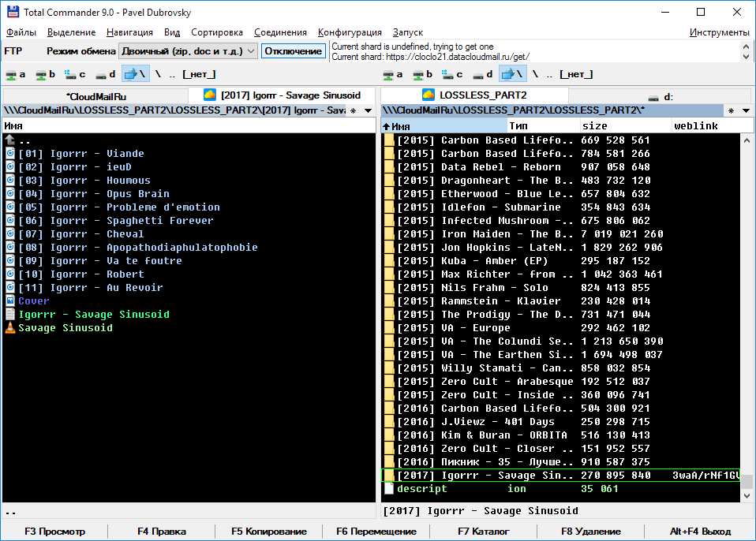
Task: Select drive a in left panel
Action: point(15,74)
